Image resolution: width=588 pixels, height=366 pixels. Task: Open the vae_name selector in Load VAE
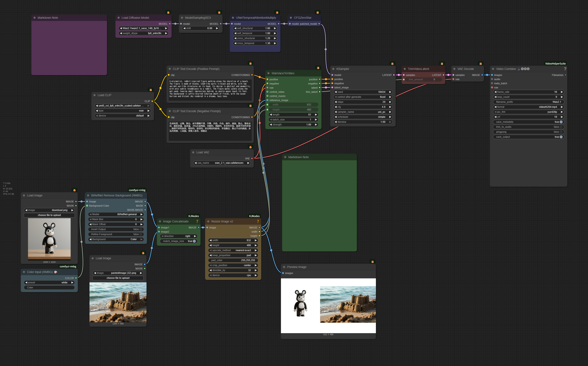coord(222,163)
